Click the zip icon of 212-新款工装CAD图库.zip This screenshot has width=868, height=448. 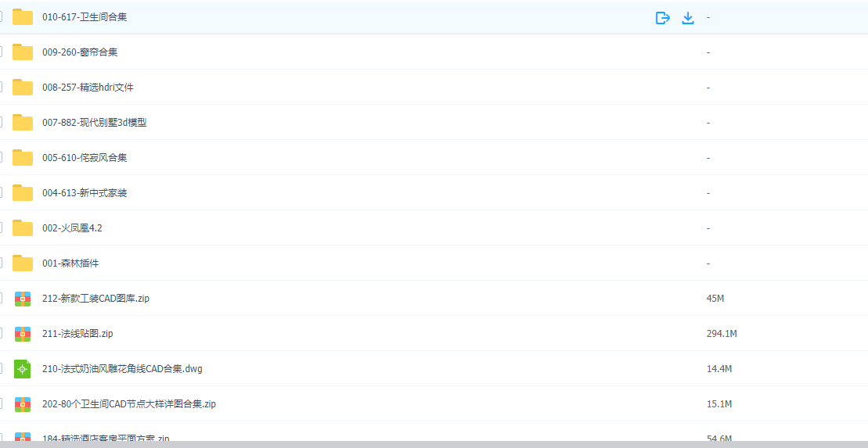(23, 299)
